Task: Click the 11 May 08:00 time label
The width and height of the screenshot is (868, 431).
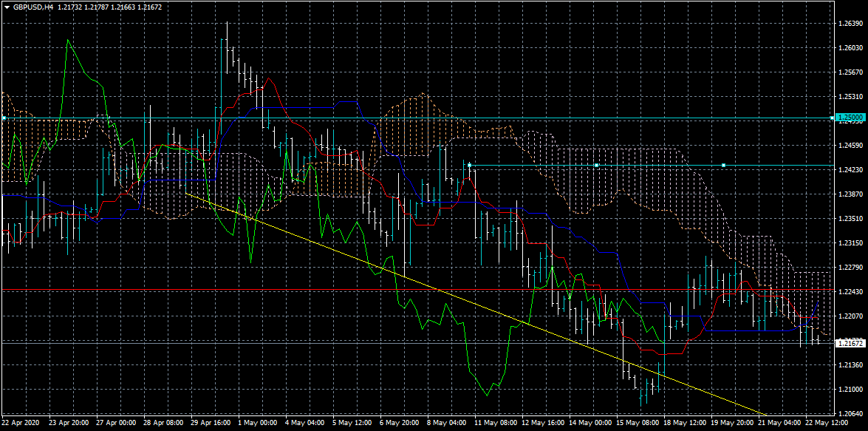Action: (x=497, y=422)
